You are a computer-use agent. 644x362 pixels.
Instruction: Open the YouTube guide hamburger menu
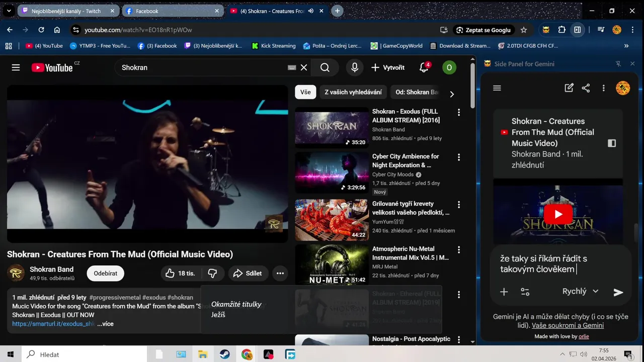click(x=16, y=67)
